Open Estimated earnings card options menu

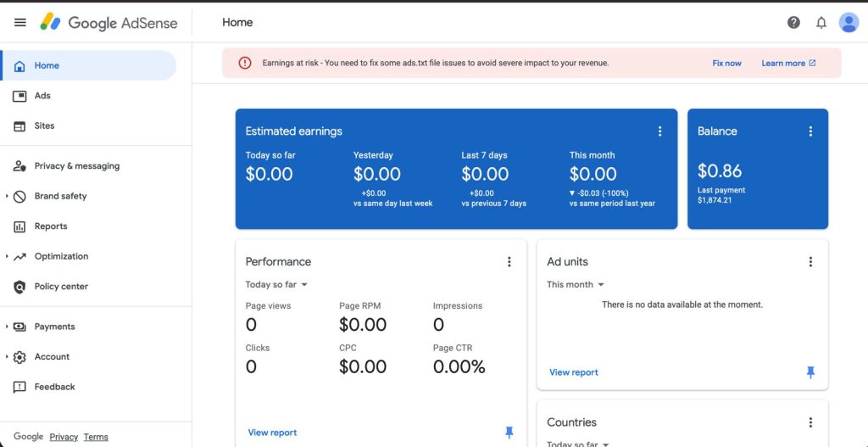pyautogui.click(x=659, y=131)
